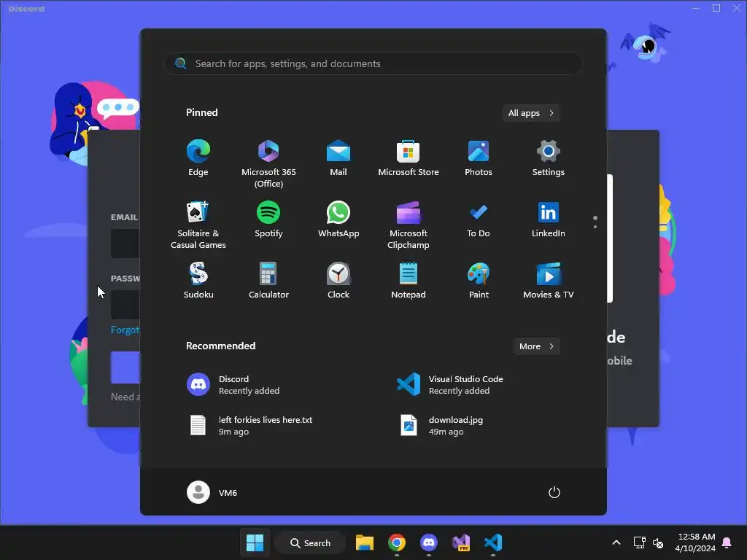This screenshot has width=747, height=560.
Task: Open VM6 user account menu
Action: [x=212, y=492]
